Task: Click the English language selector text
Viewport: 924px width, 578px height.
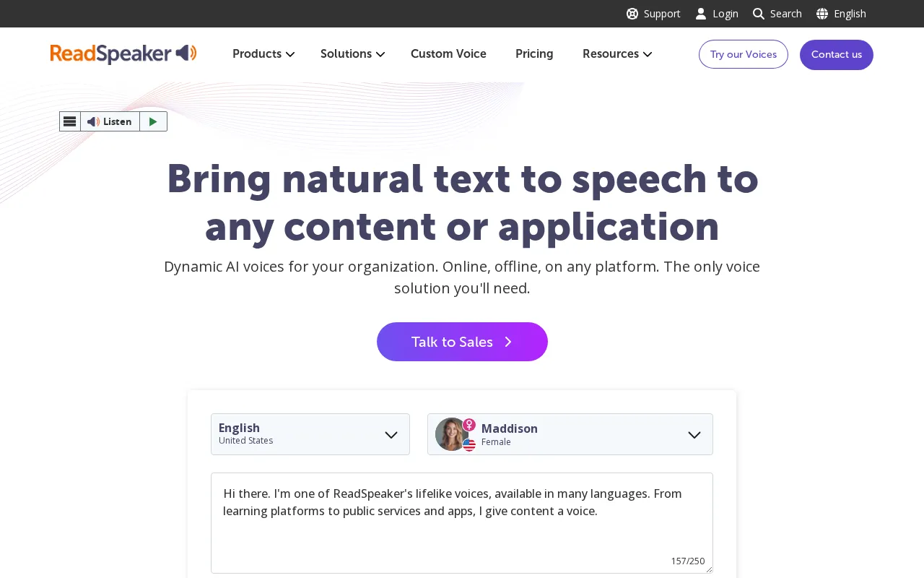Action: pos(850,14)
